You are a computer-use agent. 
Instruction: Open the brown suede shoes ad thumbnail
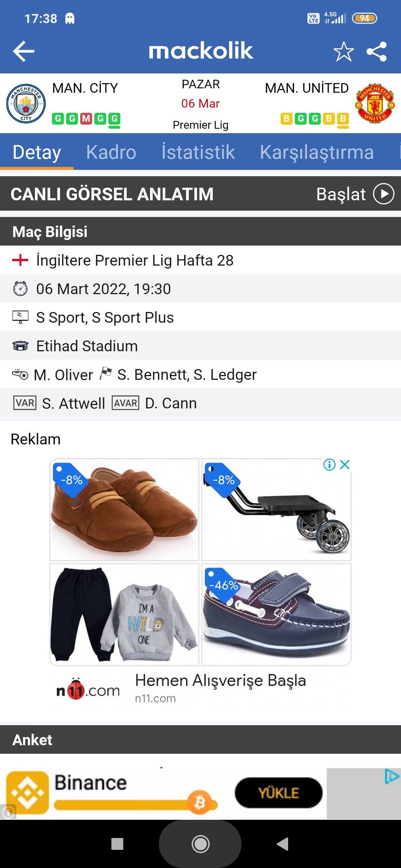pyautogui.click(x=124, y=510)
